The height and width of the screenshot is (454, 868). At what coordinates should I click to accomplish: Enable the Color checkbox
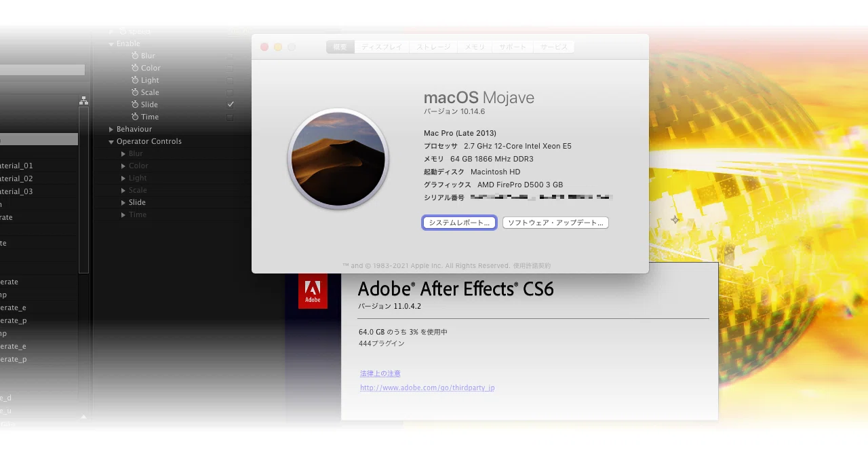pos(230,68)
